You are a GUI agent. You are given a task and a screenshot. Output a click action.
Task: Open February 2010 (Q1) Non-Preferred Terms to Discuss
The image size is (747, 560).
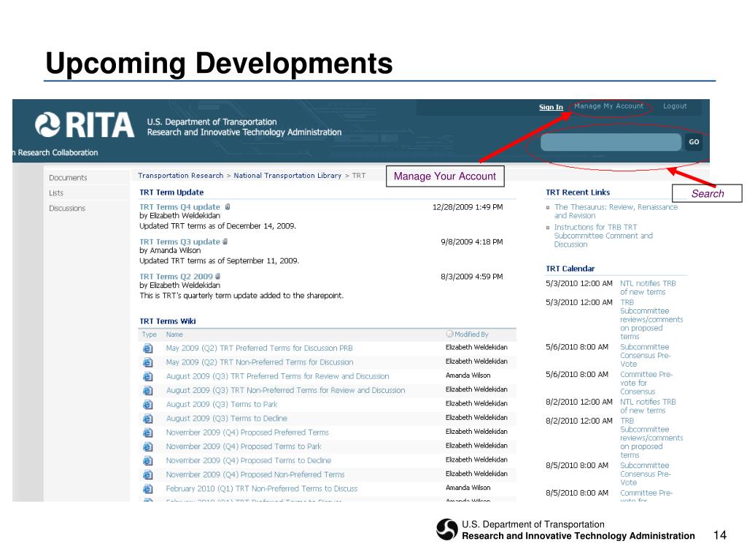point(262,489)
